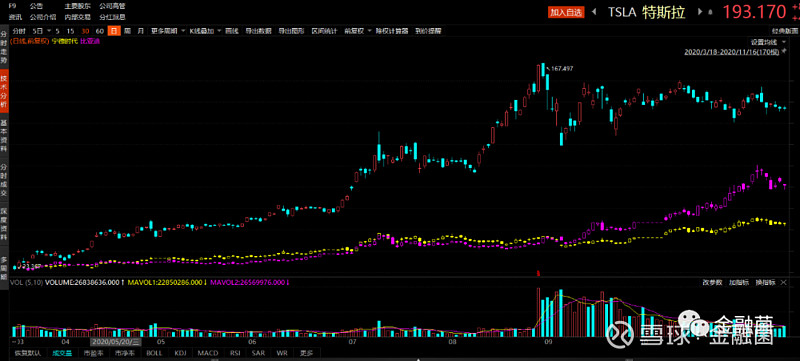Screen dimensions: 800x361
Task: Click the 宁德时代 overlay legend label
Action: click(65, 41)
